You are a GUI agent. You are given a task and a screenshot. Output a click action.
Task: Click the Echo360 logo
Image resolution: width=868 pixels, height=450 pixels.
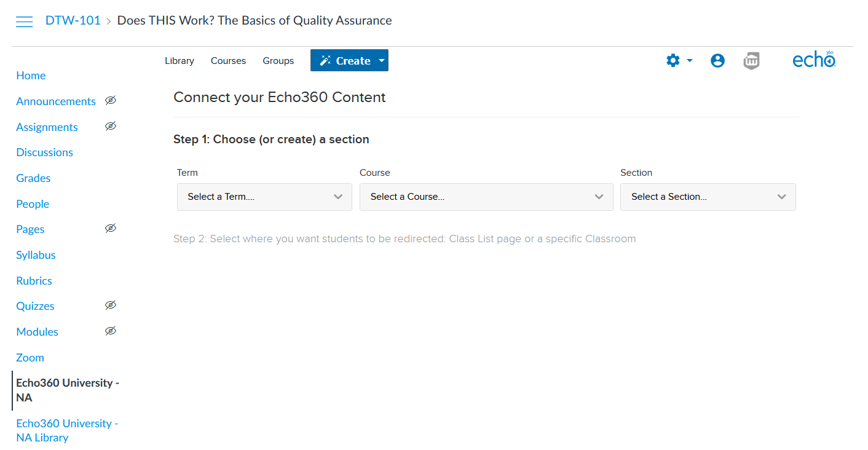tap(814, 60)
